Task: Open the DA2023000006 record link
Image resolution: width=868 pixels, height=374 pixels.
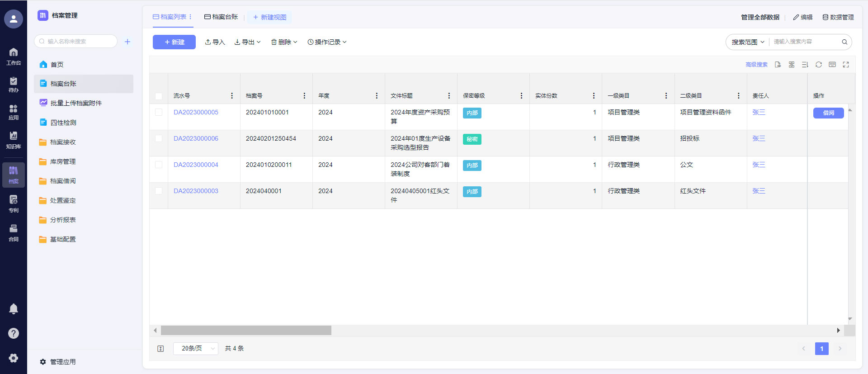Action: (196, 138)
